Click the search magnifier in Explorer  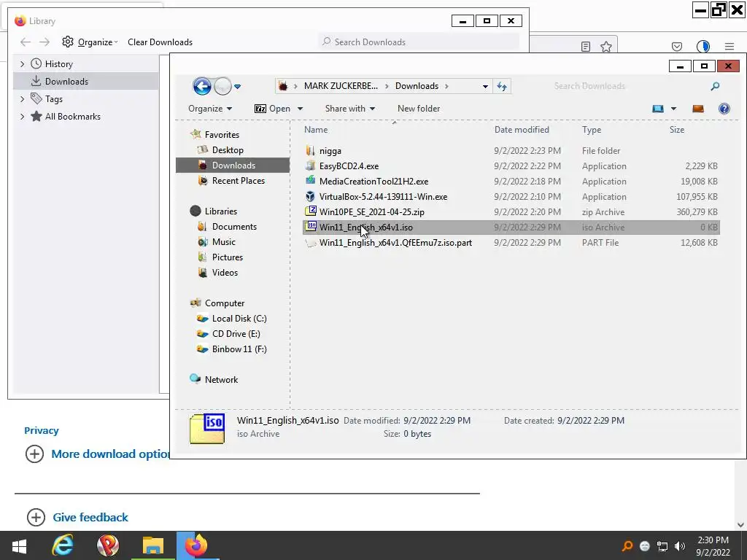click(x=715, y=86)
